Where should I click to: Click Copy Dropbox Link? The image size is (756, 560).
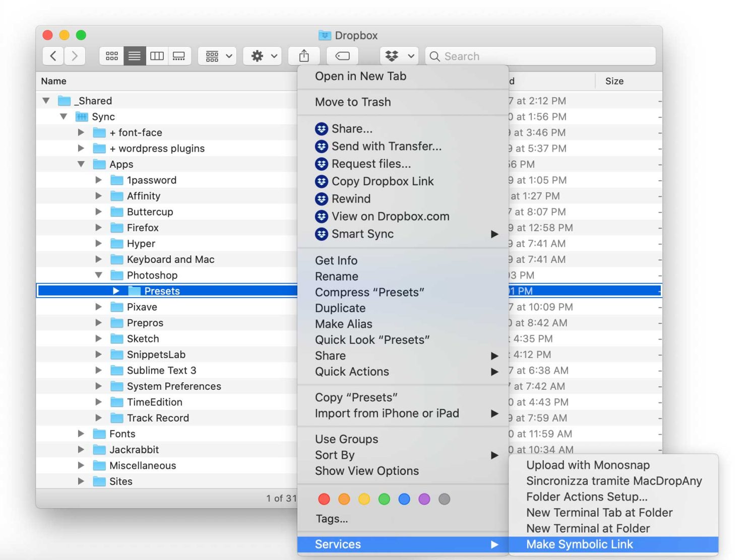382,181
